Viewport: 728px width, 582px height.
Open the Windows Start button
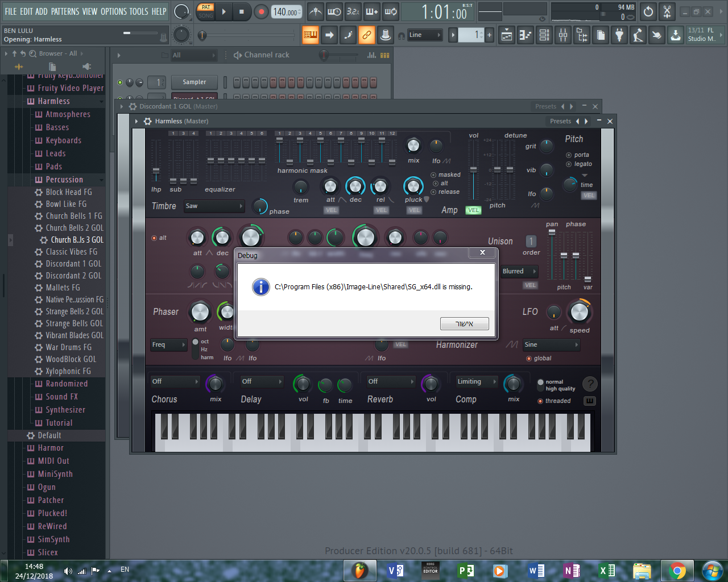coord(712,570)
